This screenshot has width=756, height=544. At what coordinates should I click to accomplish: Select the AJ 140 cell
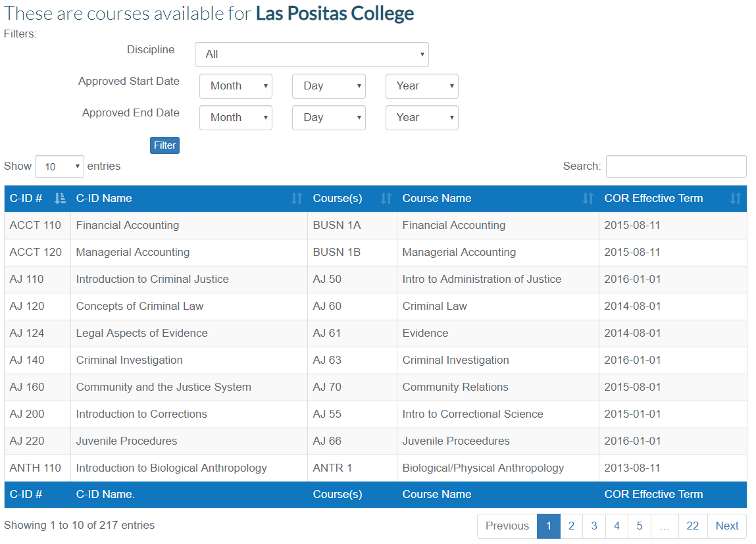[x=38, y=360]
